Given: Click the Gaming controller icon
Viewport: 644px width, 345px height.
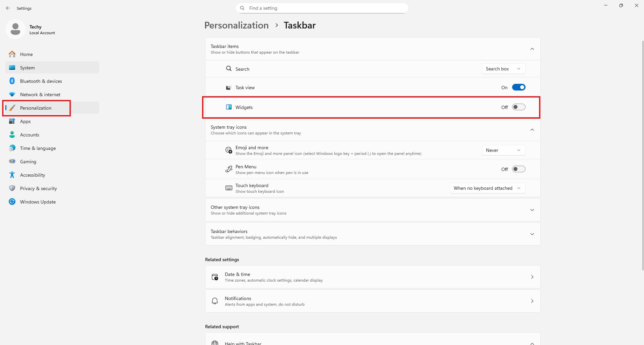Looking at the screenshot, I should point(12,162).
